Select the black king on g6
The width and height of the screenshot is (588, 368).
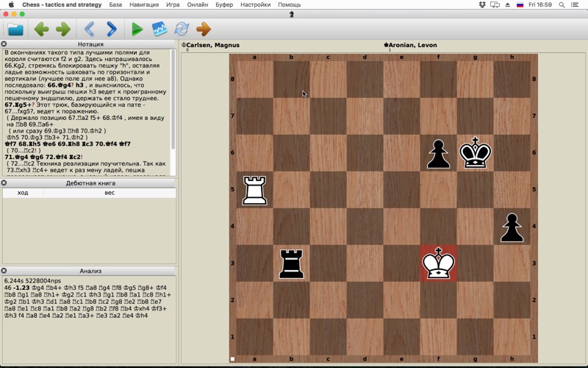475,153
